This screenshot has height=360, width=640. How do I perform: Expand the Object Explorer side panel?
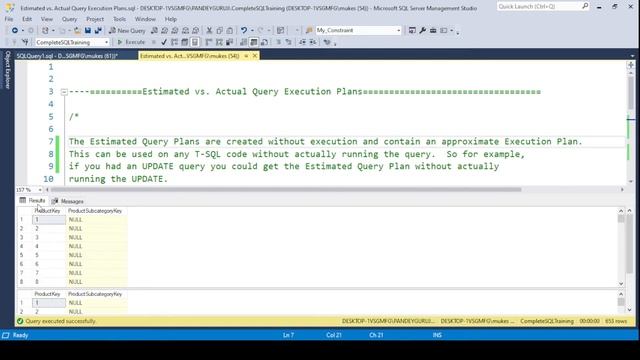(x=7, y=70)
